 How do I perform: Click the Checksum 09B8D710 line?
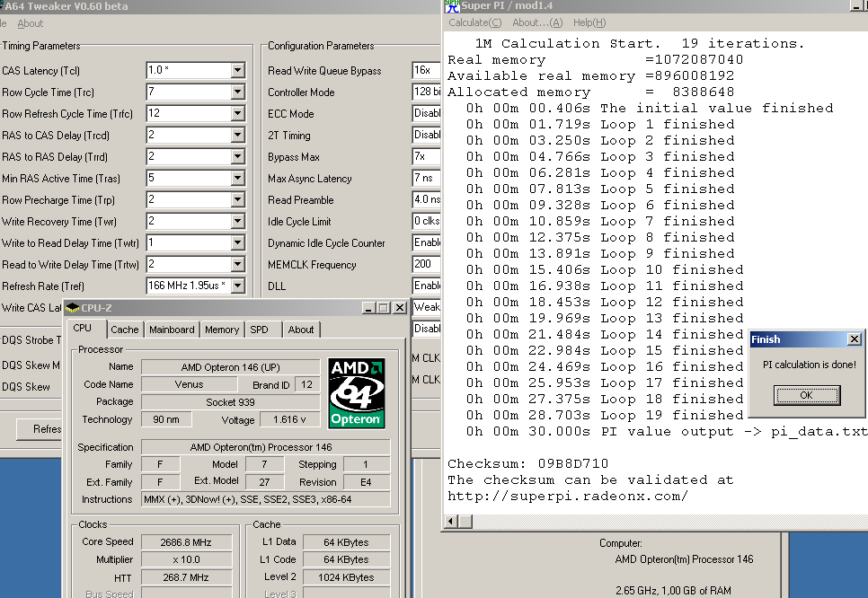coord(527,463)
